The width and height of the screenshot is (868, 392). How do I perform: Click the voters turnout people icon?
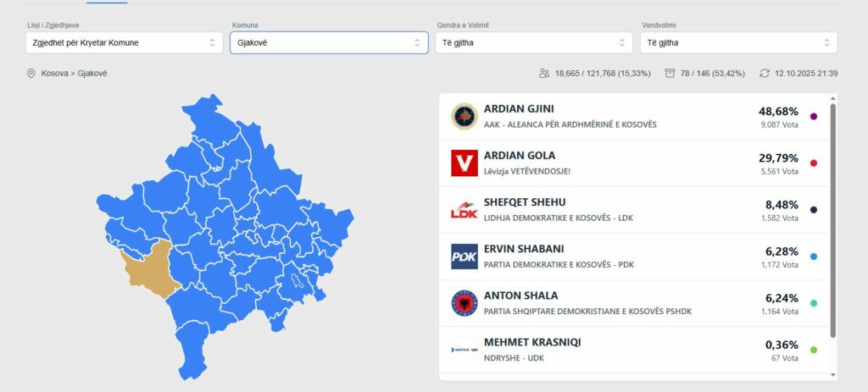click(544, 74)
